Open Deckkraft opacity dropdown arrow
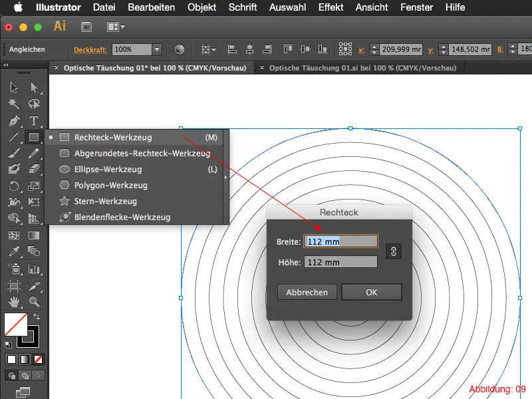The width and height of the screenshot is (532, 399). coord(157,49)
